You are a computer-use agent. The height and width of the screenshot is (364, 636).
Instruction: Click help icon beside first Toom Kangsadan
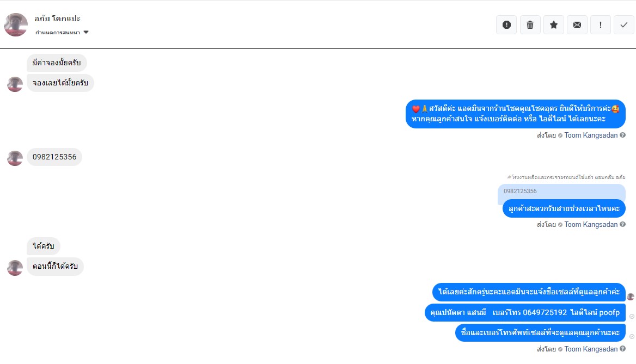(x=622, y=135)
